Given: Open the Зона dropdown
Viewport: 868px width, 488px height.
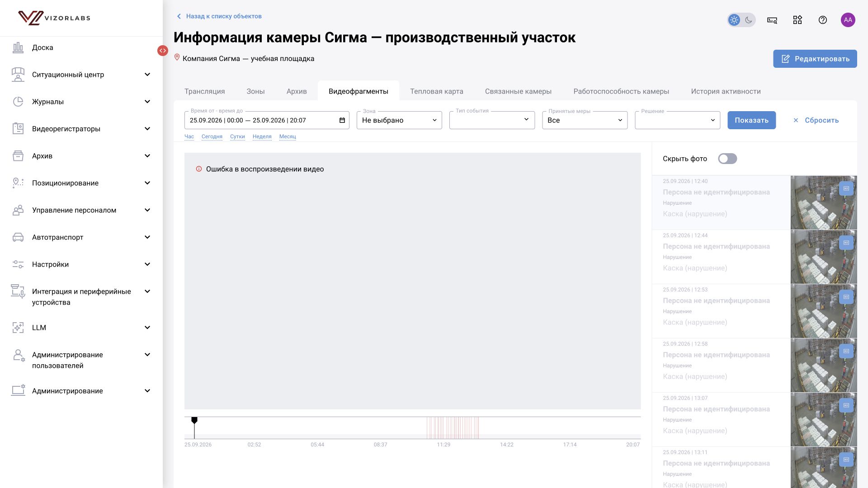Looking at the screenshot, I should [x=399, y=120].
